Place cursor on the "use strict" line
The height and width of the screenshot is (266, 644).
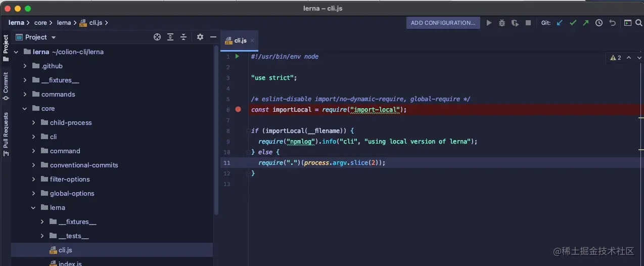(273, 77)
